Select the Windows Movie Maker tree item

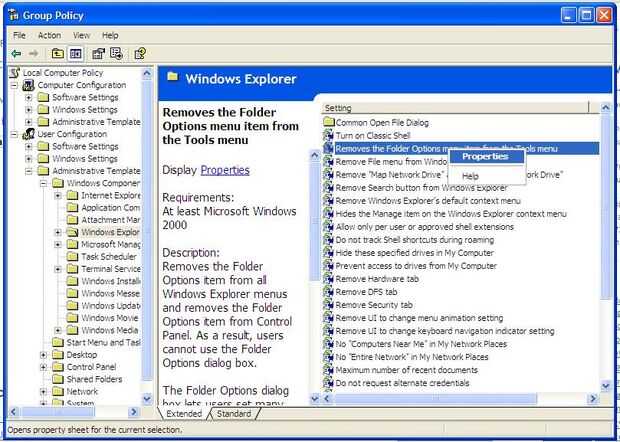coord(110,318)
